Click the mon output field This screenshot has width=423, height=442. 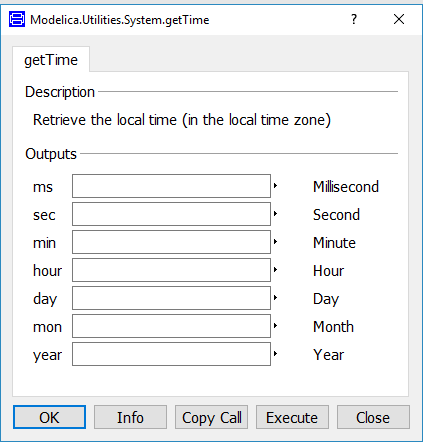[171, 326]
